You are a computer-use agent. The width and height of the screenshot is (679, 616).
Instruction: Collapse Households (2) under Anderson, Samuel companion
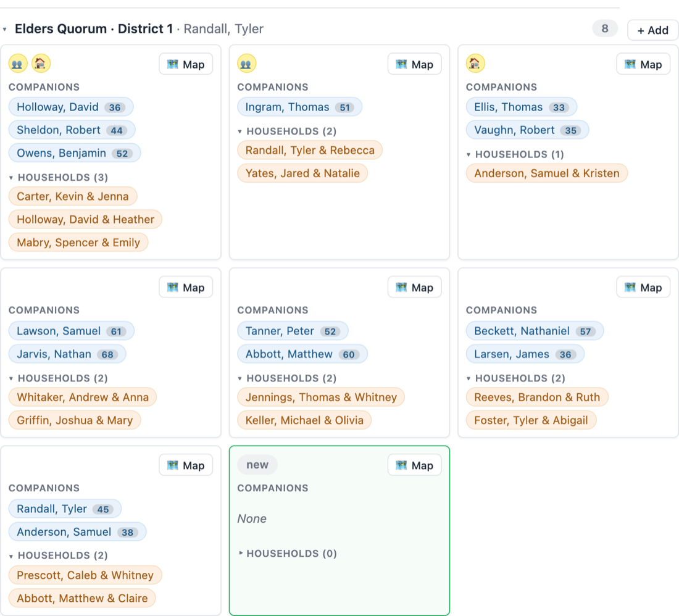(11, 556)
